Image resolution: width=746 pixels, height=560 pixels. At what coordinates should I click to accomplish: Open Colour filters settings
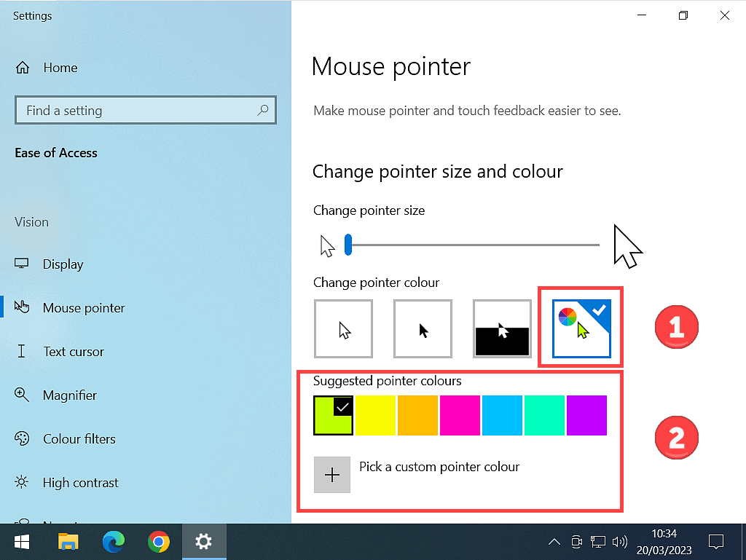tap(79, 439)
